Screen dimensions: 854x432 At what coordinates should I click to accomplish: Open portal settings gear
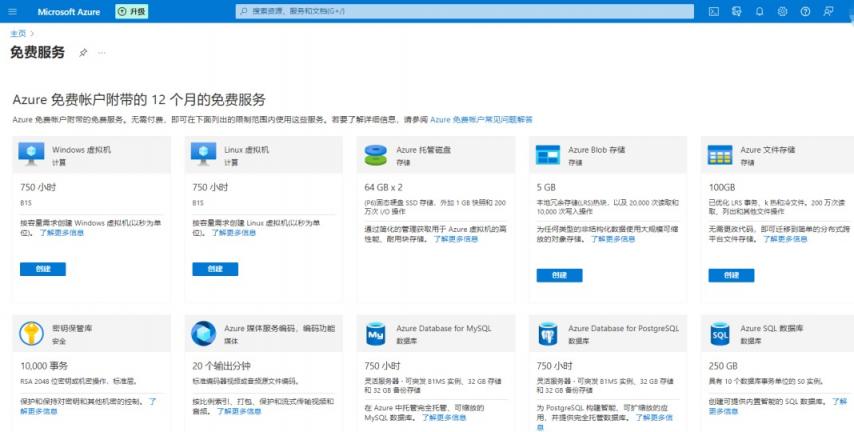click(782, 11)
